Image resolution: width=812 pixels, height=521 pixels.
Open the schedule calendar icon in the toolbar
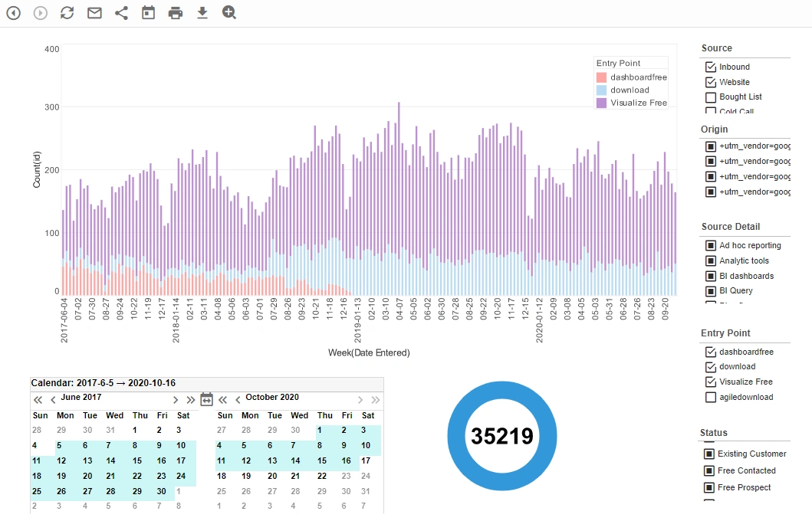(x=148, y=12)
